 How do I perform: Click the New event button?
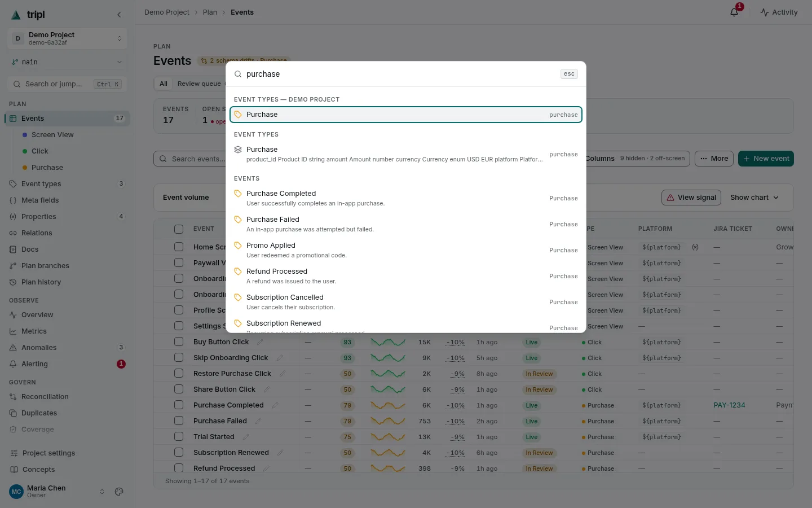coord(766,159)
